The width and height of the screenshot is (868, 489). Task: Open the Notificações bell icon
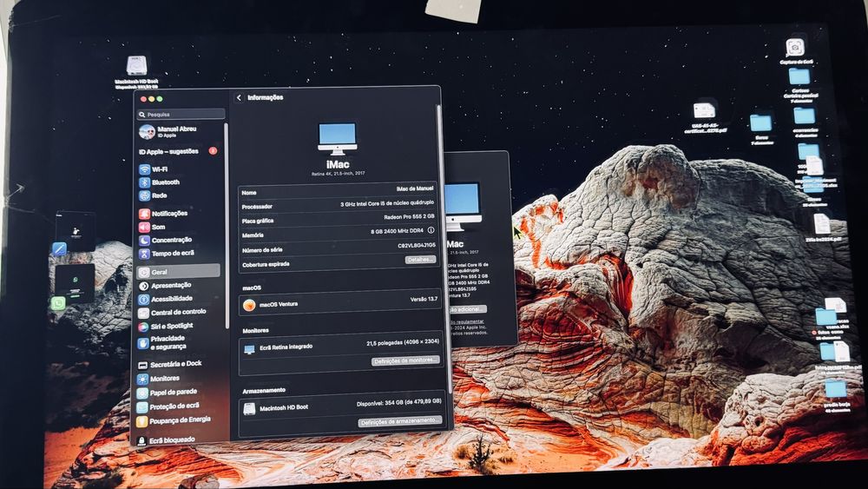pos(144,213)
